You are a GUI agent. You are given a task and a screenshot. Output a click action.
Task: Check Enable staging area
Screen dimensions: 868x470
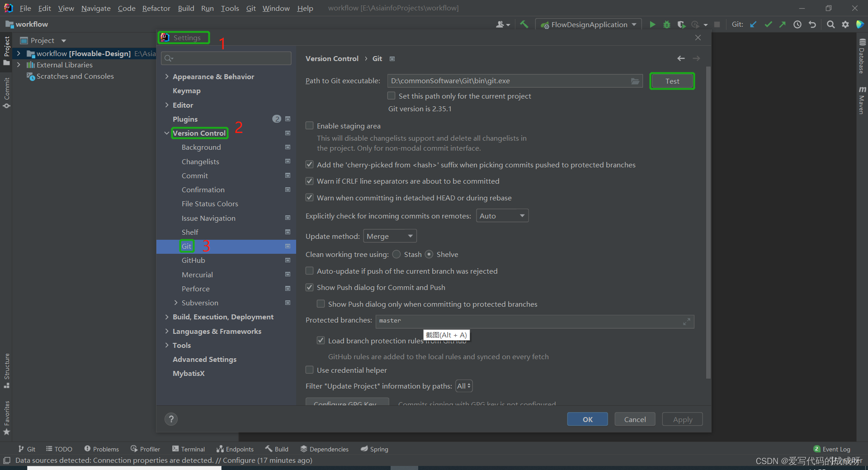[x=310, y=125]
